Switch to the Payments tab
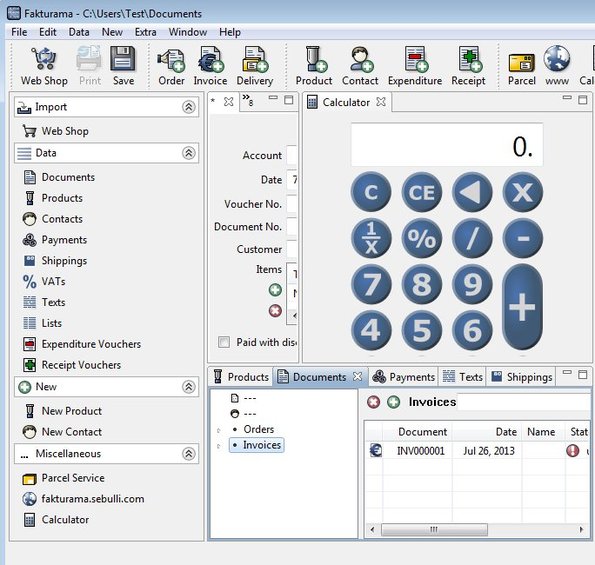 (x=403, y=377)
